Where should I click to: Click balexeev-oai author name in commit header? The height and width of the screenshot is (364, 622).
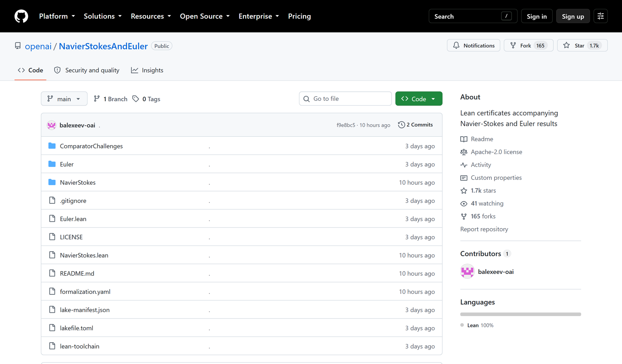click(x=77, y=125)
